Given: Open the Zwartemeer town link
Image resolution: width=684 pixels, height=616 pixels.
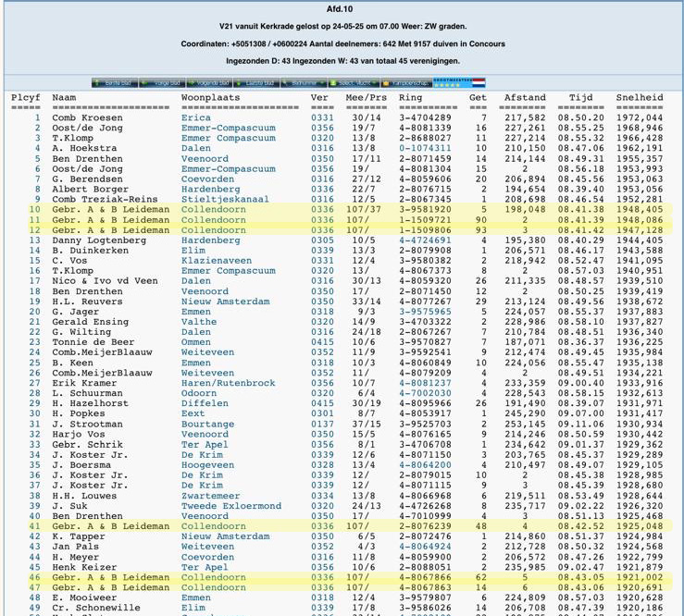Looking at the screenshot, I should point(211,496).
